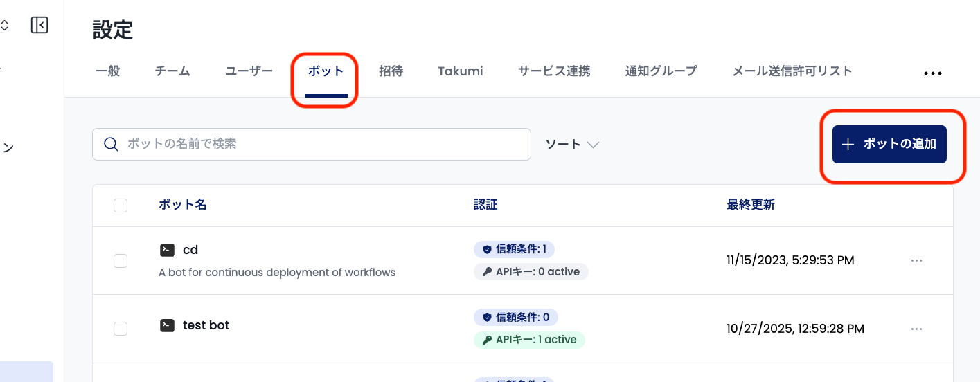Open the ソート sort dropdown
The height and width of the screenshot is (382, 980).
tap(572, 144)
